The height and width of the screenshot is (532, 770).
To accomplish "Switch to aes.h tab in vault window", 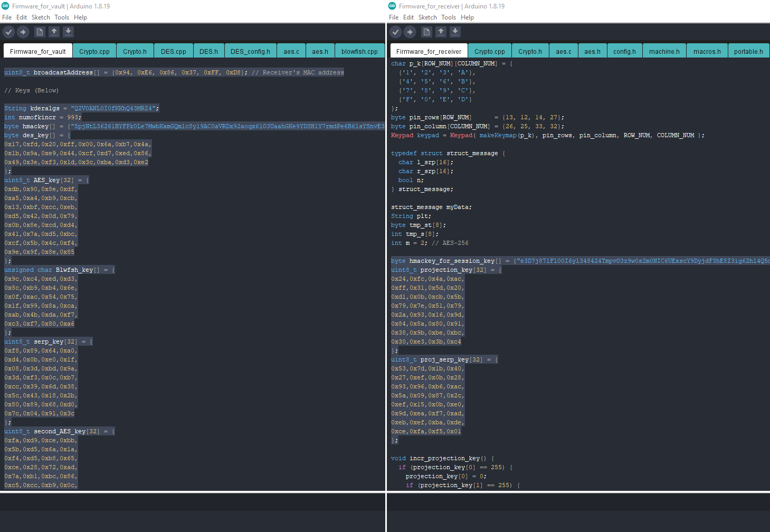I will coord(320,51).
